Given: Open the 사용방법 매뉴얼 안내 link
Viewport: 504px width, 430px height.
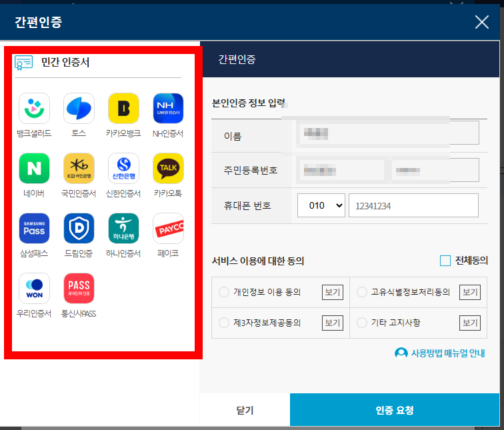Looking at the screenshot, I should click(448, 353).
